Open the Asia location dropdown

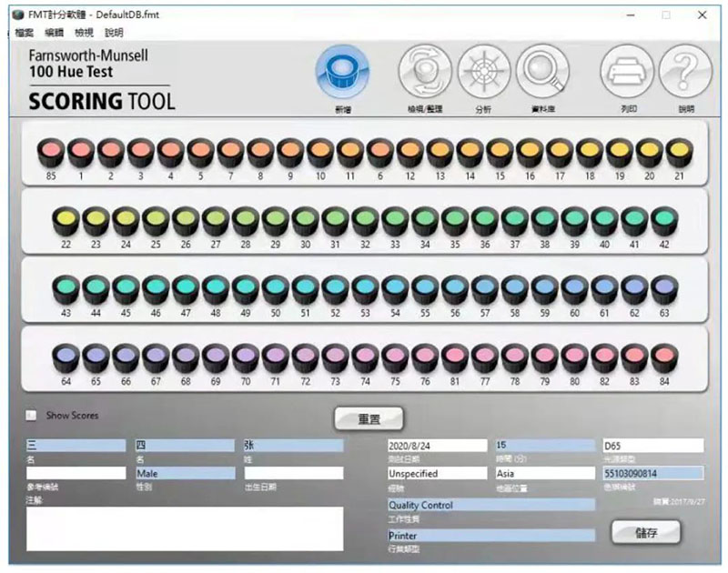pyautogui.click(x=543, y=474)
